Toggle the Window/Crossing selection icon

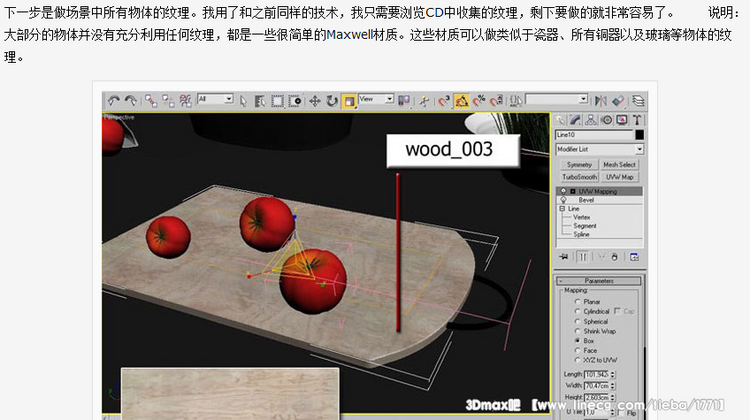click(x=295, y=101)
